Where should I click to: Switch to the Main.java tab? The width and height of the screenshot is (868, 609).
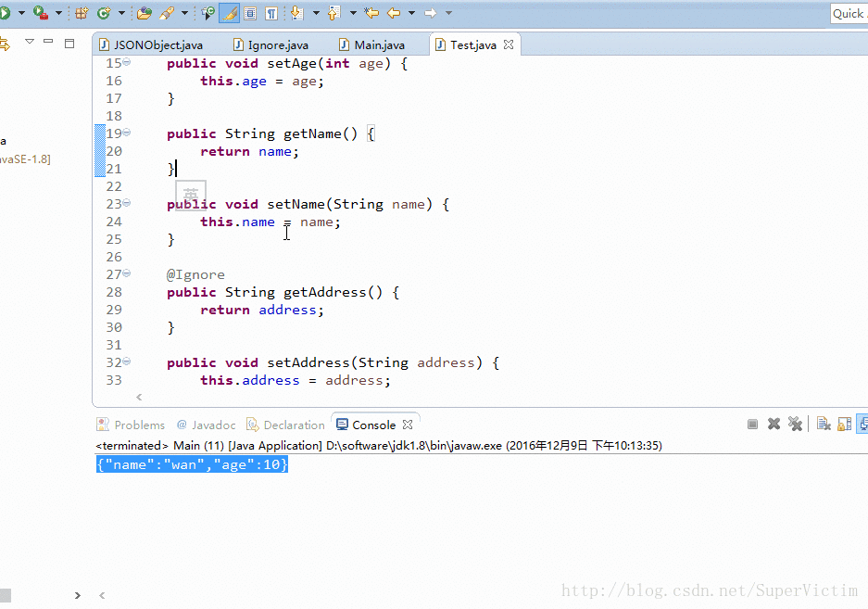tap(372, 44)
